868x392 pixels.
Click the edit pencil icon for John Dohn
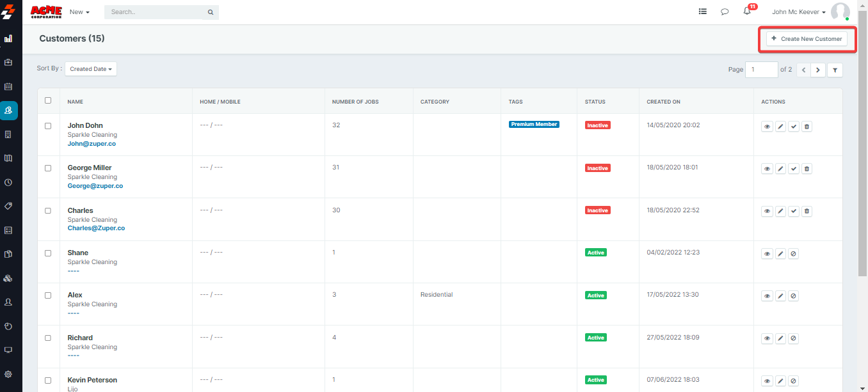[780, 127]
